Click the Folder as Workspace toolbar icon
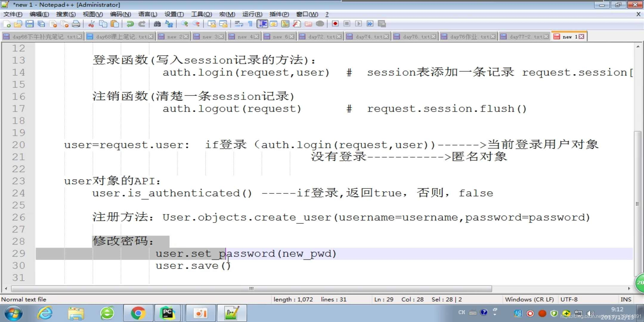Screen dimensions: 644x322 pyautogui.click(x=308, y=24)
